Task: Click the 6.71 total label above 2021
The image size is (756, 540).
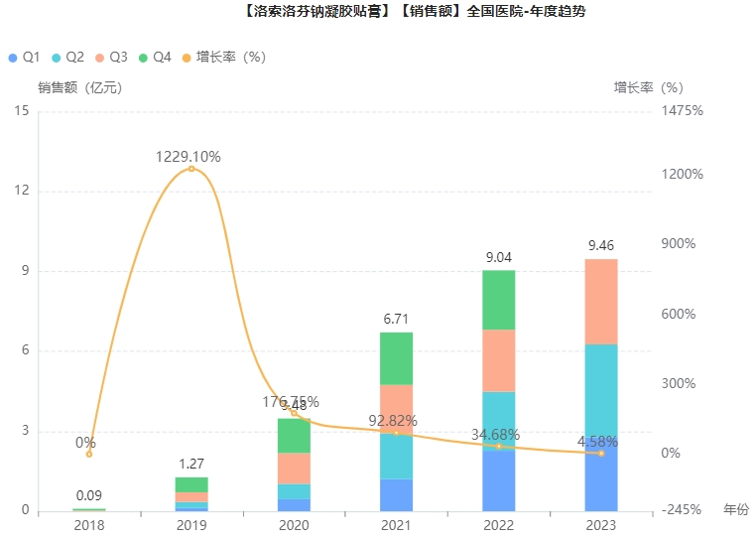Action: [x=396, y=319]
